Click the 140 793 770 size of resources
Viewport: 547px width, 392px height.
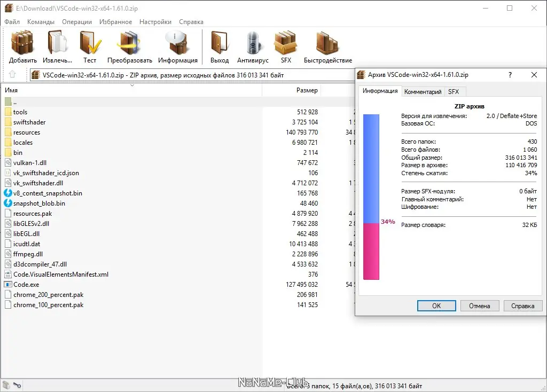pos(302,132)
